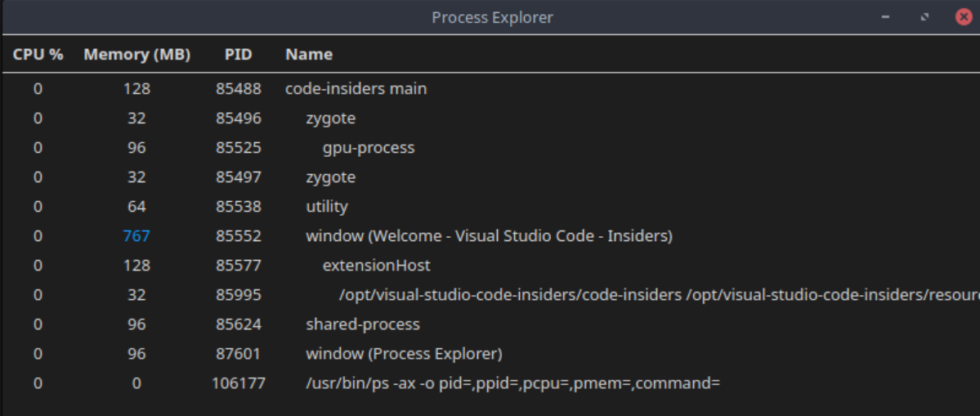Image resolution: width=980 pixels, height=416 pixels.
Task: Minimize the Process Explorer window
Action: [x=885, y=17]
